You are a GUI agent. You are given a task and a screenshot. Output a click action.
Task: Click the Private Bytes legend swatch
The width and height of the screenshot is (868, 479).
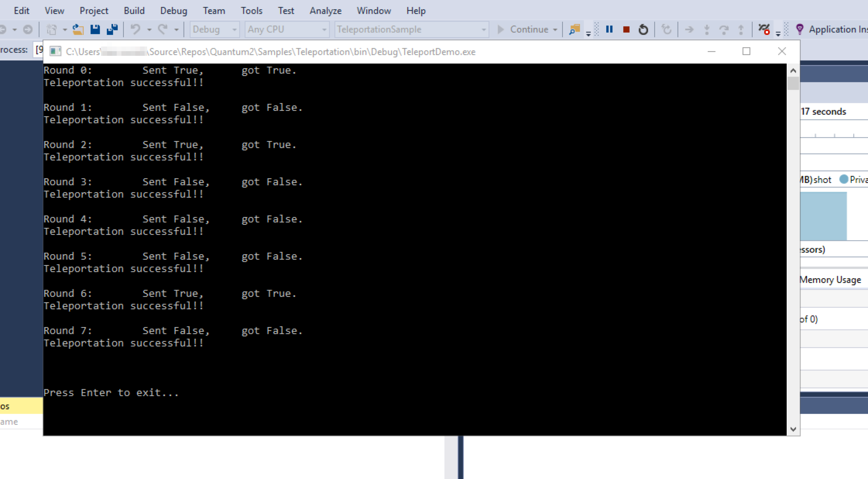[843, 179]
